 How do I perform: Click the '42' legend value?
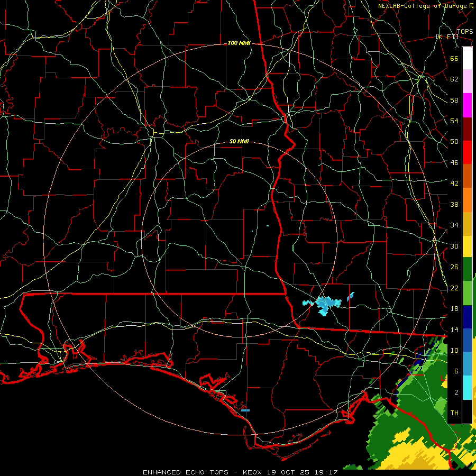point(454,184)
